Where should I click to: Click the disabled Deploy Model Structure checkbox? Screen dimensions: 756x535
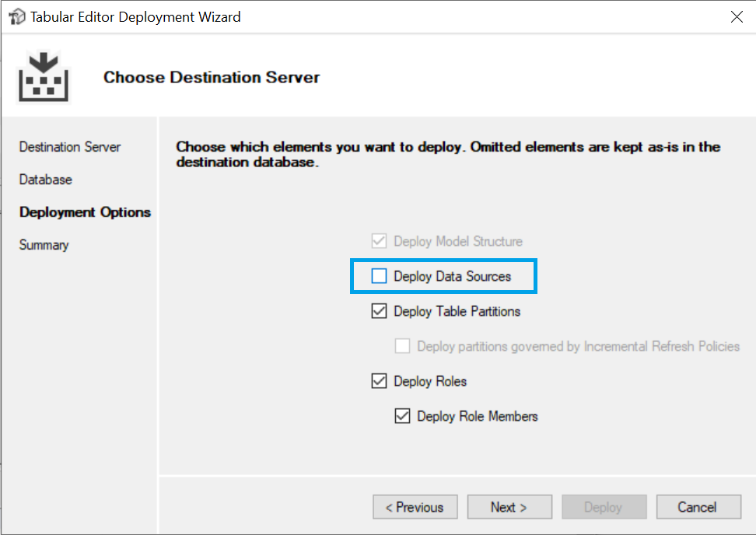pyautogui.click(x=379, y=240)
